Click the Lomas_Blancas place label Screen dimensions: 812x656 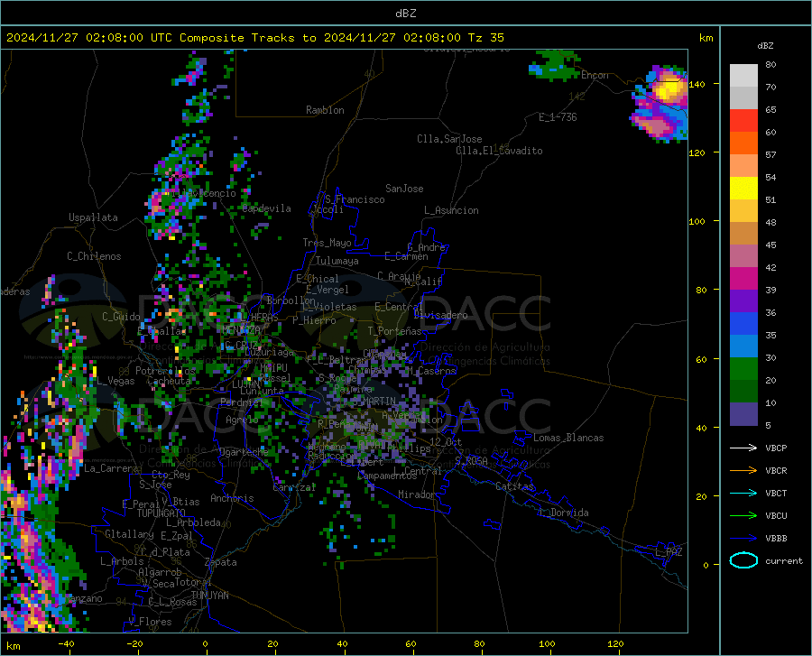(568, 438)
